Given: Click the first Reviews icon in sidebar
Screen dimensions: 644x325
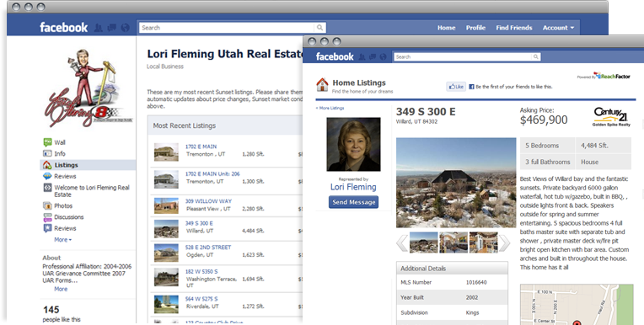Looking at the screenshot, I should tap(47, 176).
